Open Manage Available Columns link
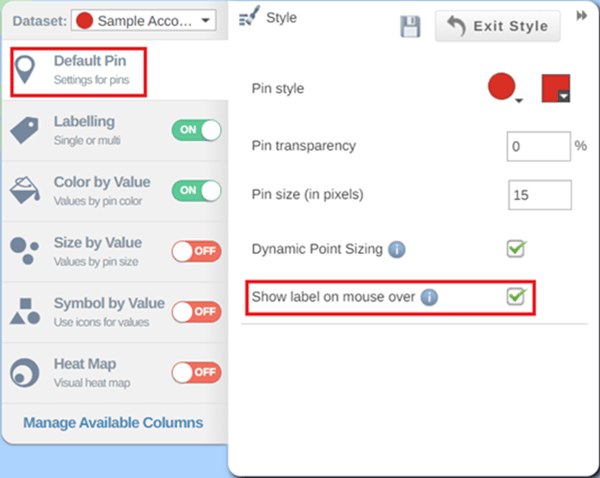The width and height of the screenshot is (600, 478). pos(113,423)
